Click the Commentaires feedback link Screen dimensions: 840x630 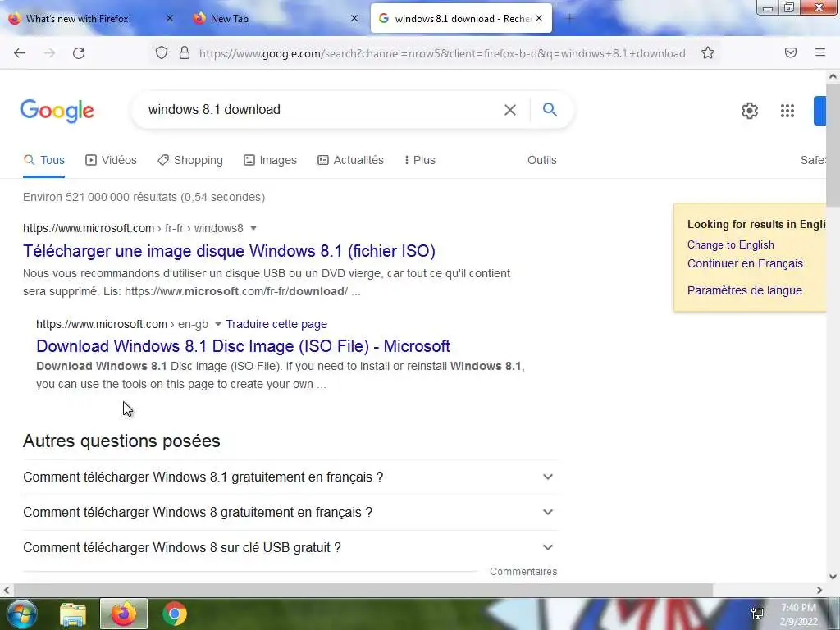coord(523,572)
